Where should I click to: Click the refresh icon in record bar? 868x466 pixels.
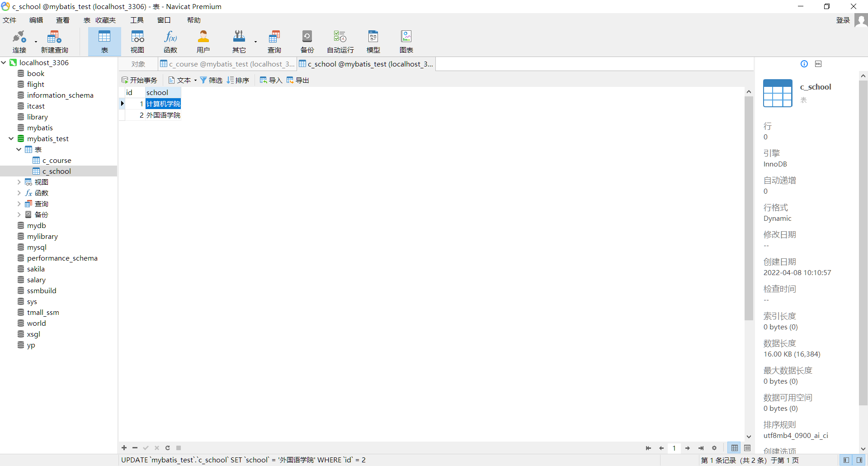(x=168, y=448)
